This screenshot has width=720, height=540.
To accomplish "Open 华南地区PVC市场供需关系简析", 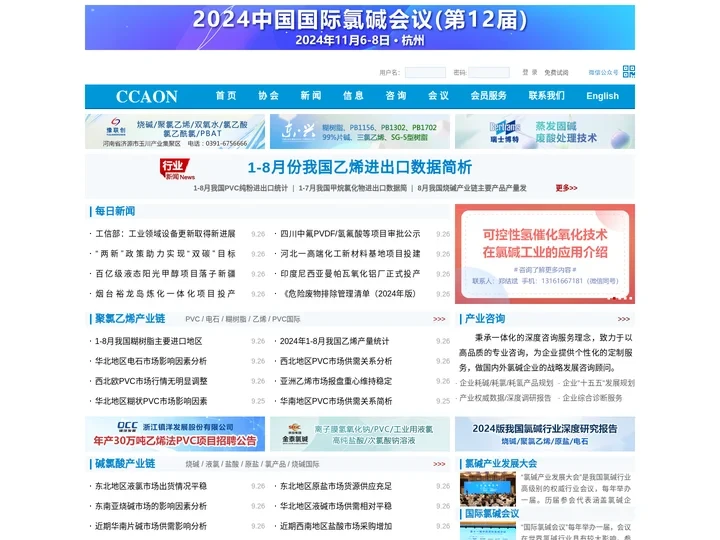I will click(x=336, y=401).
